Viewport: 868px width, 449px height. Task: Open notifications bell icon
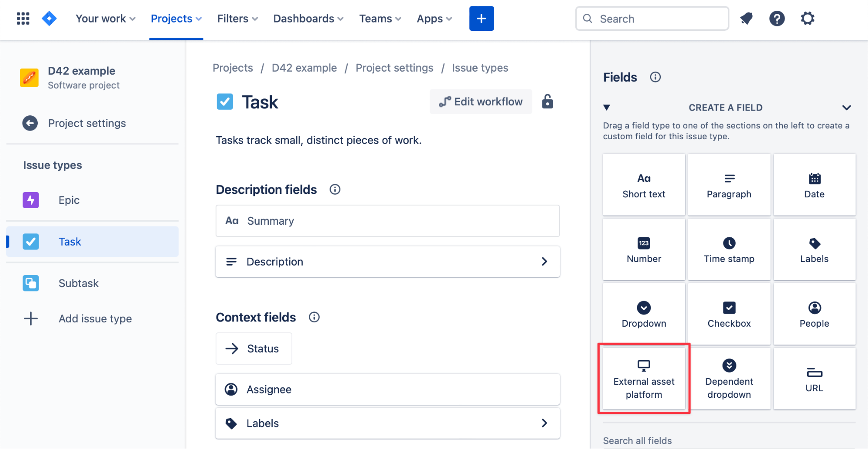click(x=746, y=19)
